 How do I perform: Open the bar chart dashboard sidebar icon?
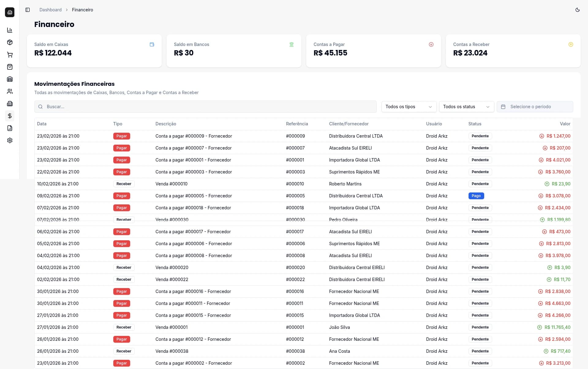click(x=10, y=30)
